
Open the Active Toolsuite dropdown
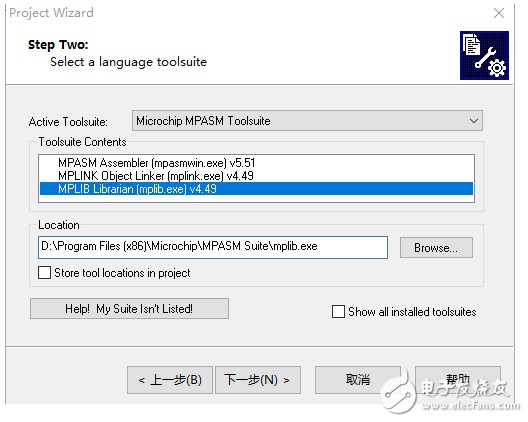coord(307,121)
